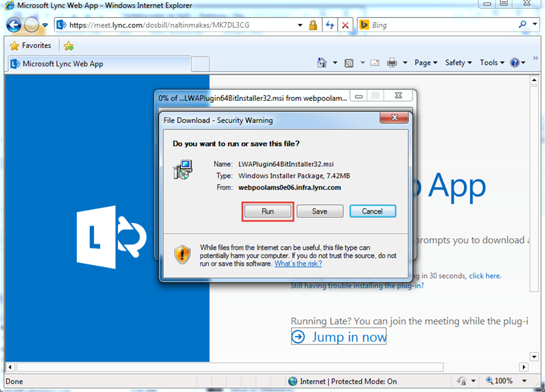Image resolution: width=545 pixels, height=392 pixels.
Task: Click the red Stop loading icon
Action: click(x=345, y=25)
